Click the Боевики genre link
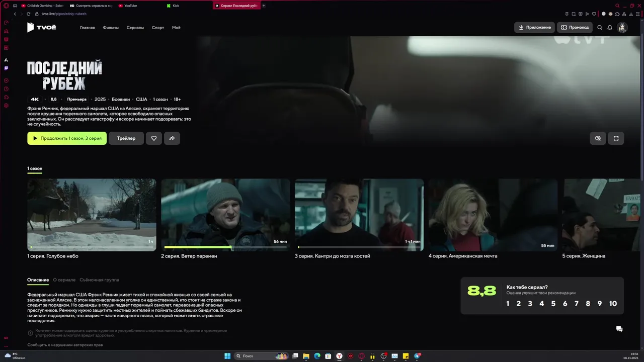 click(x=121, y=100)
